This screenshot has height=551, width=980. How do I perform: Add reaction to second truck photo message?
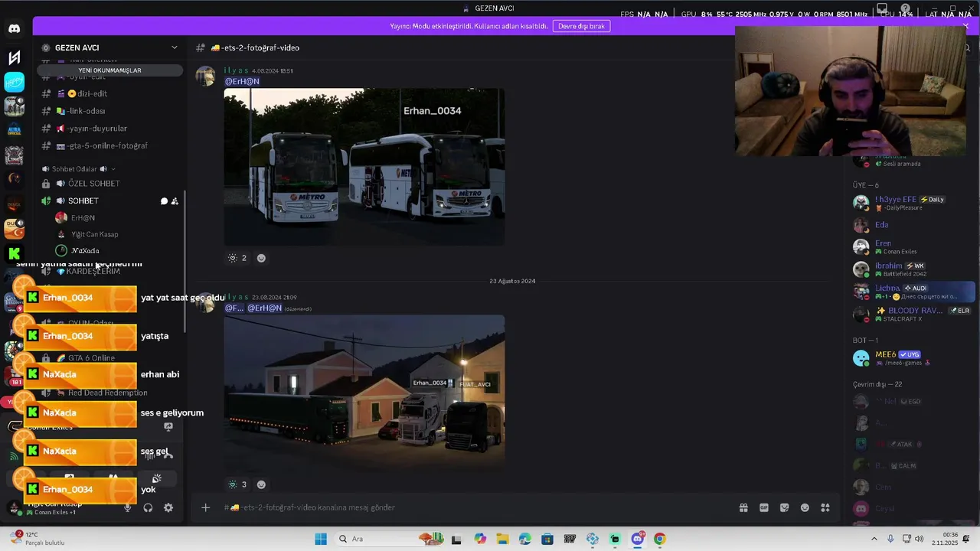point(261,484)
